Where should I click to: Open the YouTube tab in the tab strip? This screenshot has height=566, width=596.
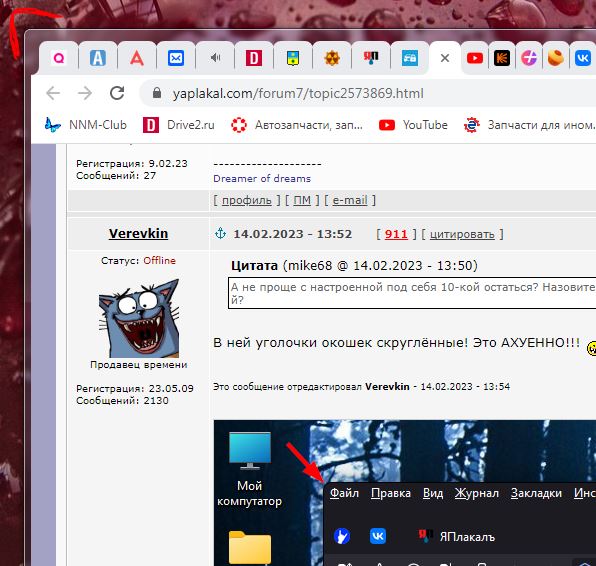click(x=475, y=58)
